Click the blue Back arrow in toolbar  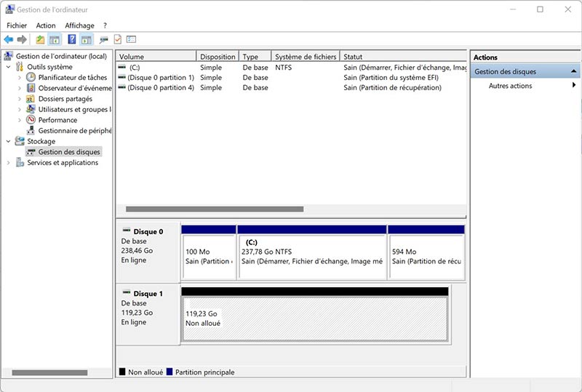coord(9,39)
